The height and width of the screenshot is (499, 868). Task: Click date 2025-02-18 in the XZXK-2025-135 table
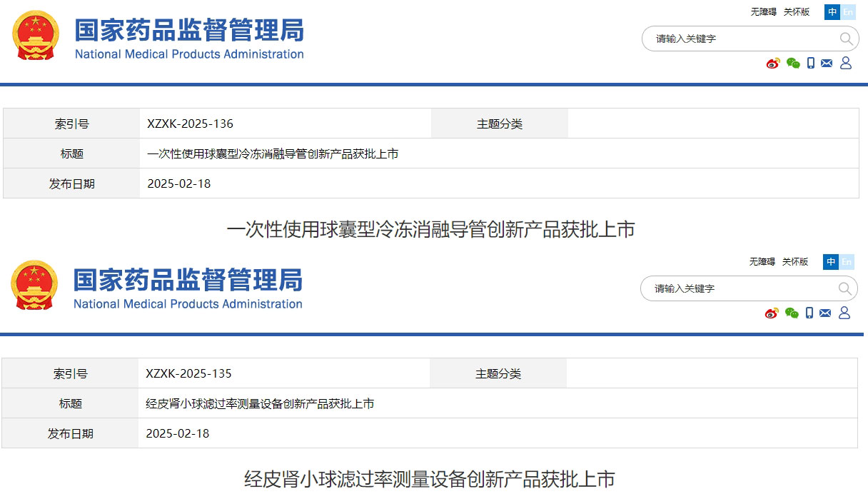178,433
